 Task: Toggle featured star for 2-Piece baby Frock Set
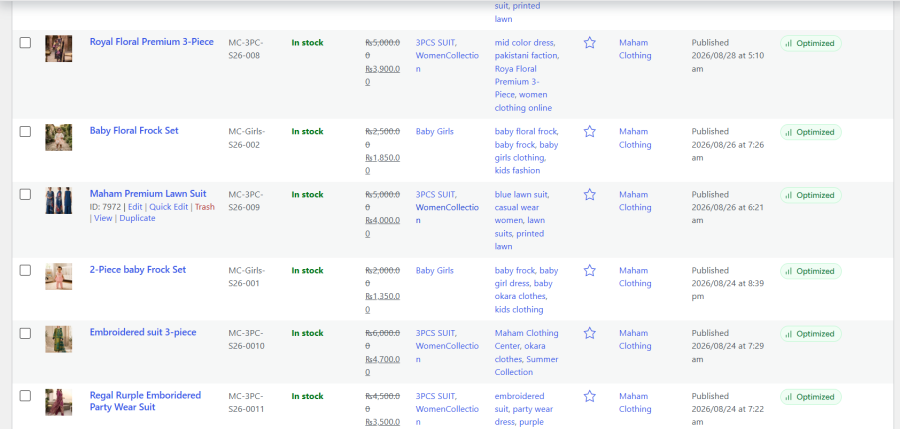tap(589, 270)
